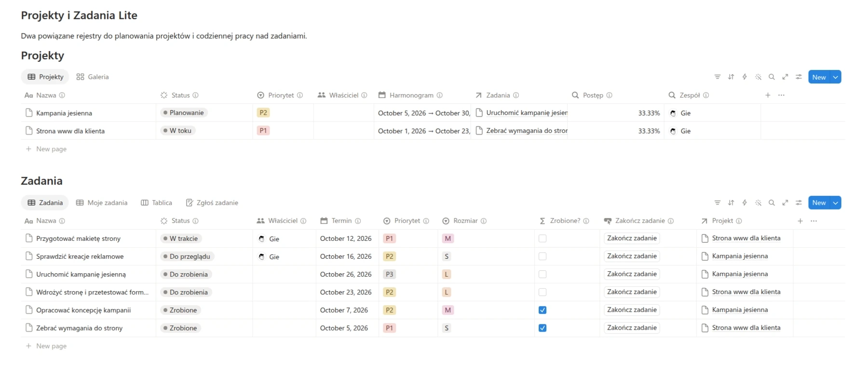
Task: Change status of Przygotować makietę strony
Action: pyautogui.click(x=181, y=238)
